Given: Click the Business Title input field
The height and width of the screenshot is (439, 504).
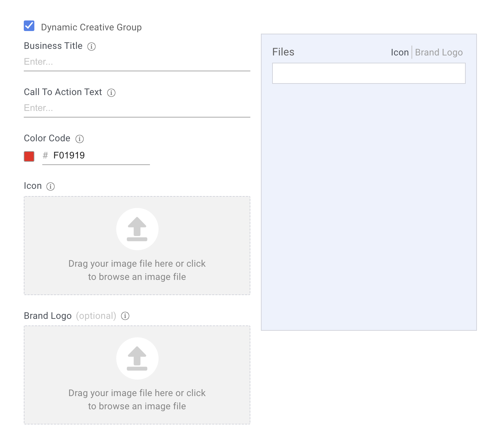Looking at the screenshot, I should 137,62.
